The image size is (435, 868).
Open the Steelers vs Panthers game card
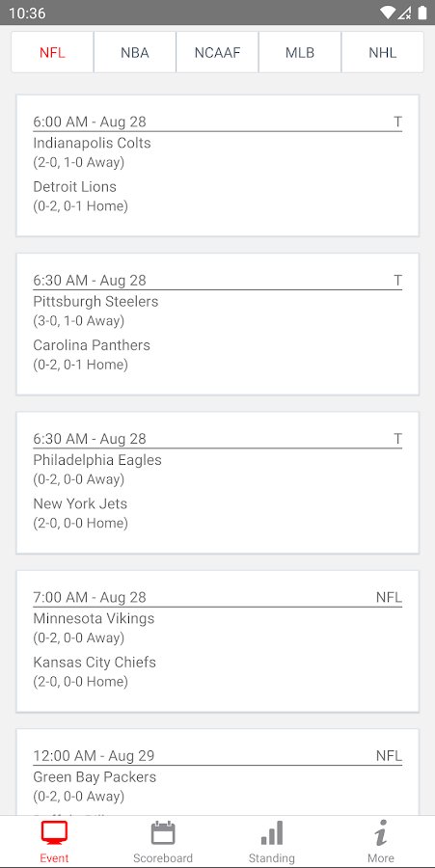tap(218, 324)
